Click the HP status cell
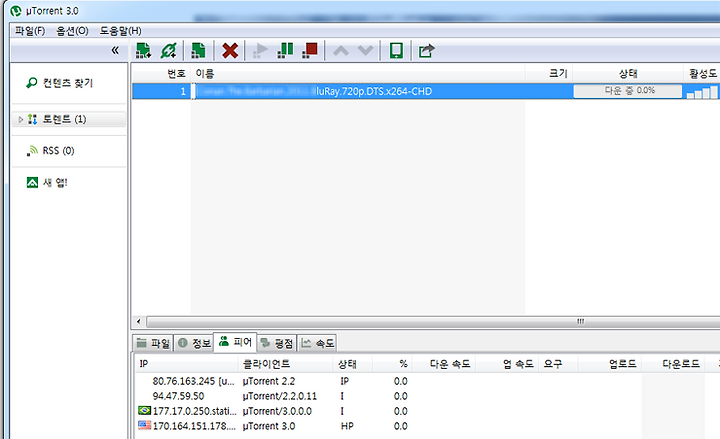Screen dimensions: 720x439 (347, 426)
